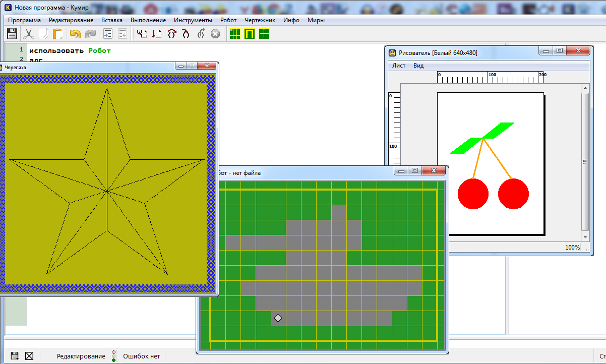Open the Выполнение menu
Image resolution: width=606 pixels, height=364 pixels.
pyautogui.click(x=148, y=20)
